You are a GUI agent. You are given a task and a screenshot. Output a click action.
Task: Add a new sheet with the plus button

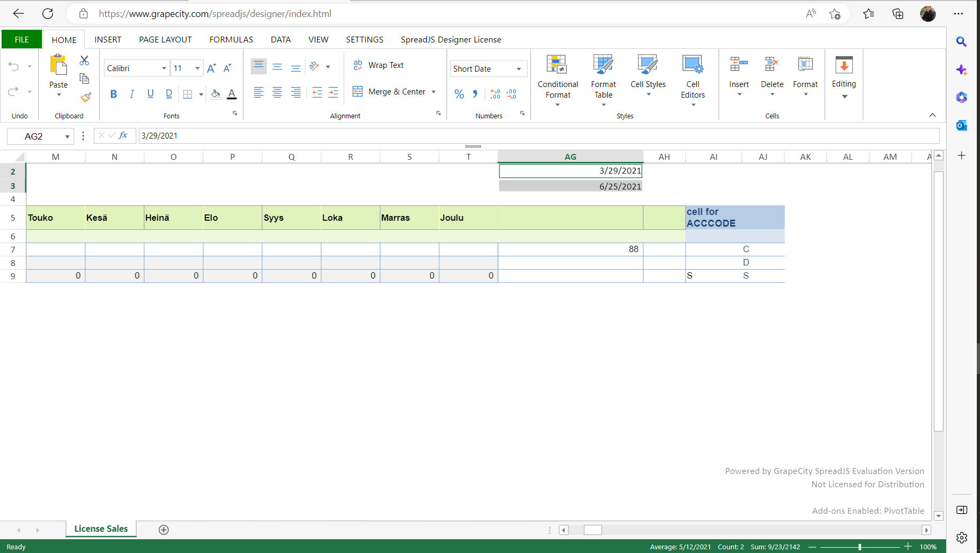click(163, 529)
